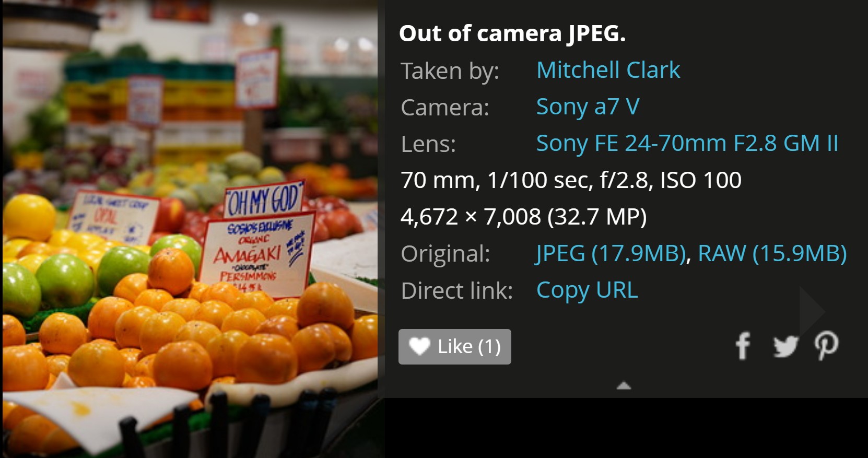Screen dimensions: 868x458
Task: Click the "Original:" field label
Action: (x=445, y=254)
